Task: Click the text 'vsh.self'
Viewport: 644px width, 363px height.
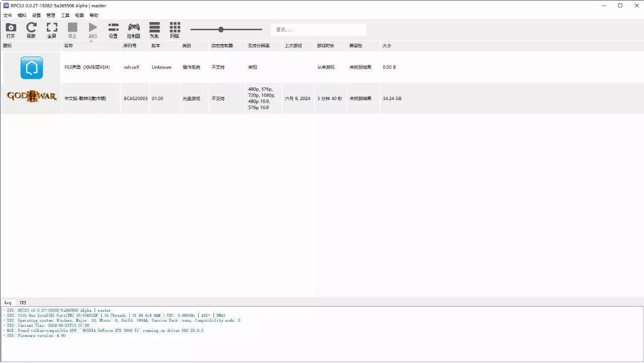Action: pos(131,67)
